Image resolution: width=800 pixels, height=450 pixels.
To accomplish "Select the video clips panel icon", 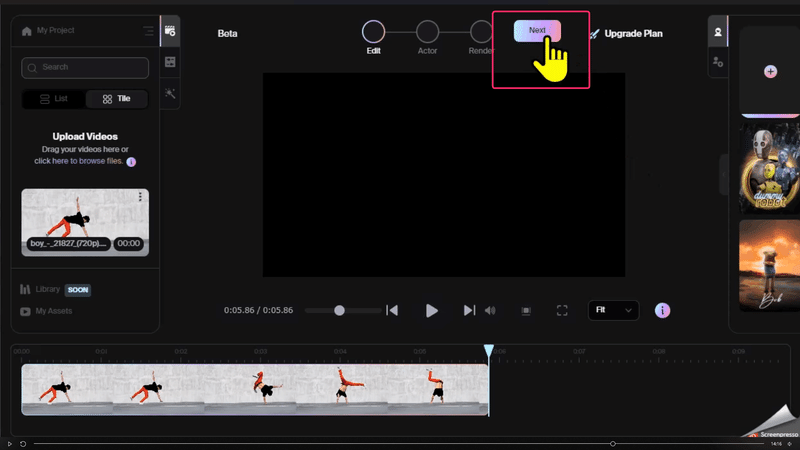I will (x=170, y=31).
